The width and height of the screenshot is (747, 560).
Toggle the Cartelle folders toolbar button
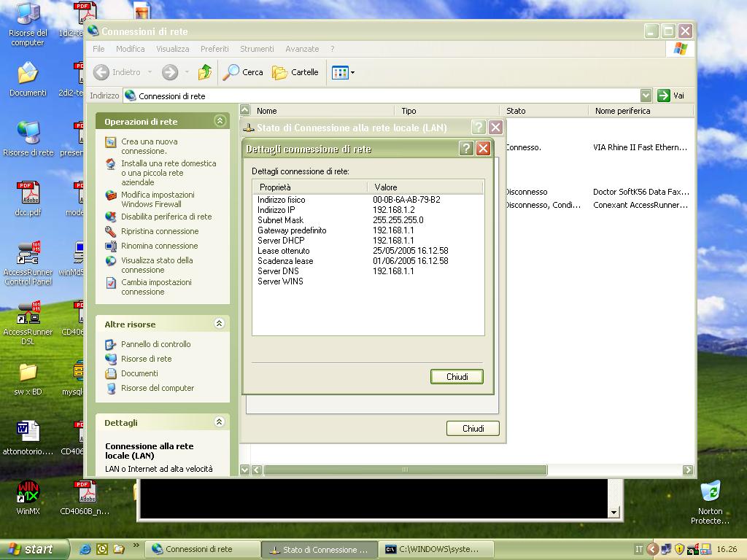pos(295,72)
